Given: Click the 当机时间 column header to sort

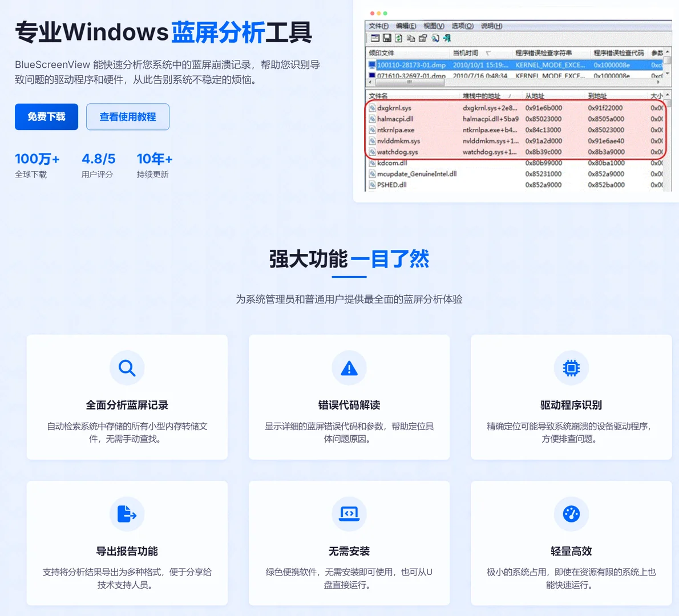Looking at the screenshot, I should (x=466, y=53).
